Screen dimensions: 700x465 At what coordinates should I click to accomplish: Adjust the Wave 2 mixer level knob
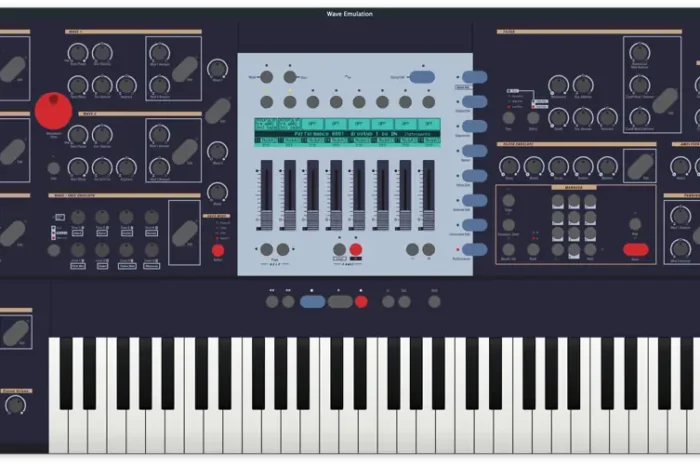tap(217, 152)
